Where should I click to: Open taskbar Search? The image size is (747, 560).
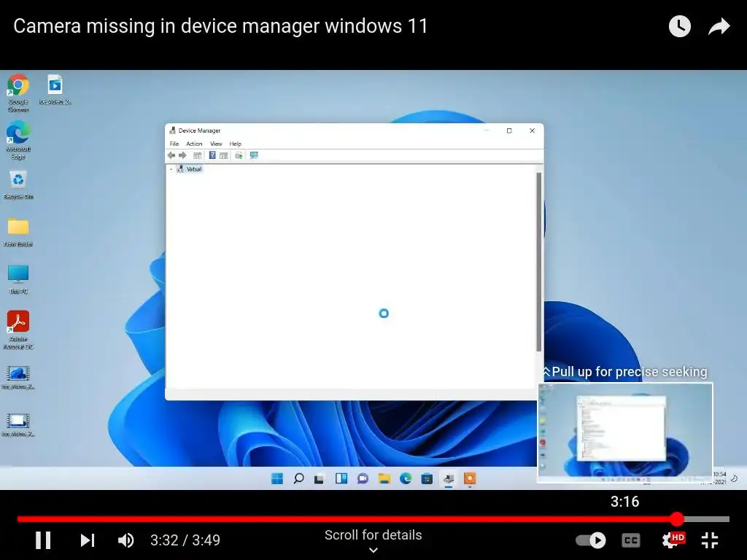[x=298, y=478]
